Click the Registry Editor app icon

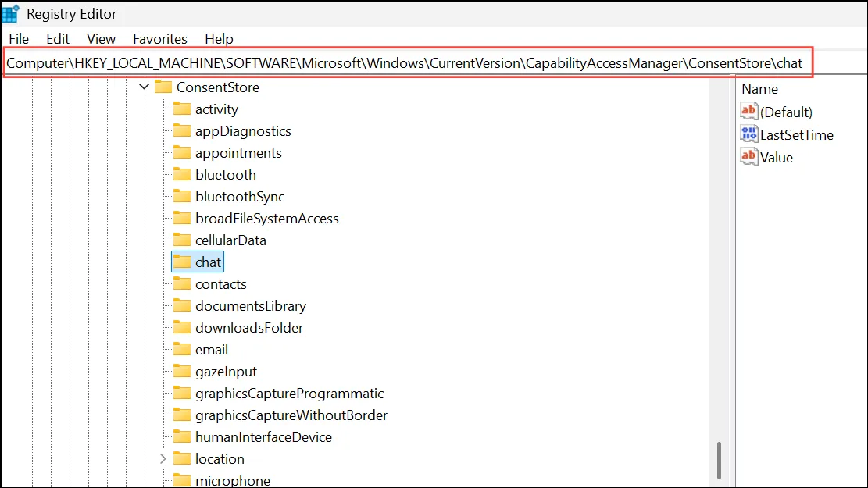pyautogui.click(x=10, y=13)
